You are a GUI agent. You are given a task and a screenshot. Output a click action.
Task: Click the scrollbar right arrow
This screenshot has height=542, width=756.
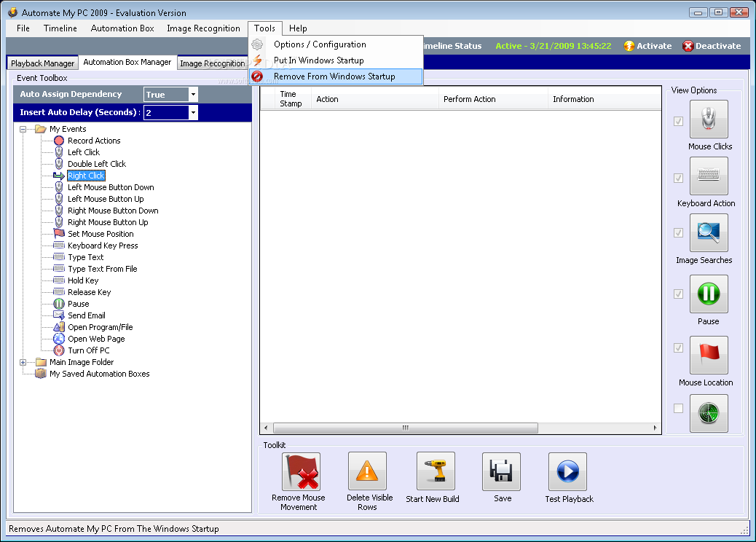655,428
